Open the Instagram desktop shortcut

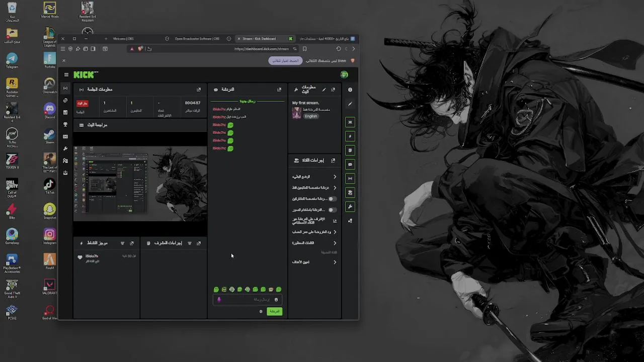(x=49, y=236)
